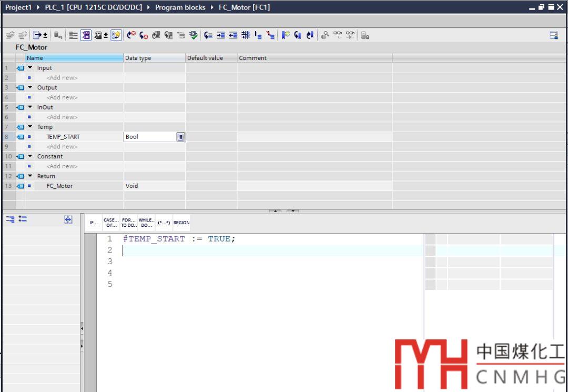
Task: Toggle the highlighted absolute/symbolic operands button
Action: (x=85, y=35)
